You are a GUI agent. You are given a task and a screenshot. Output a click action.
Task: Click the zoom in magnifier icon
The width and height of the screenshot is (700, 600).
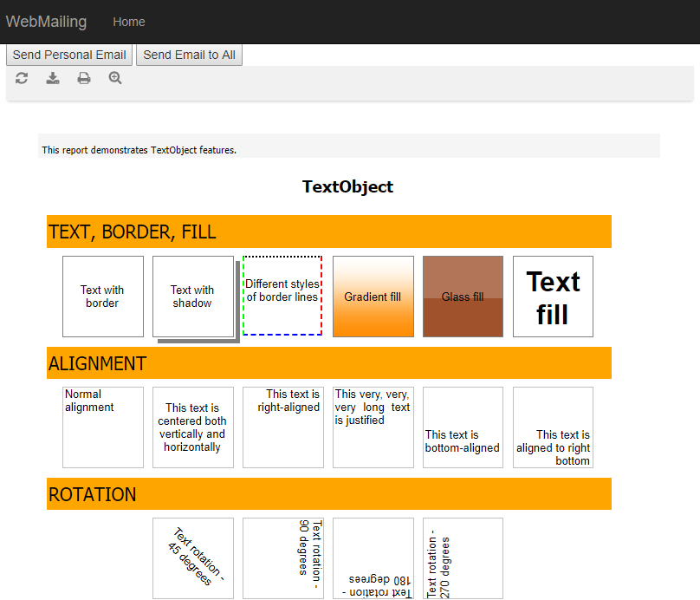pos(115,78)
